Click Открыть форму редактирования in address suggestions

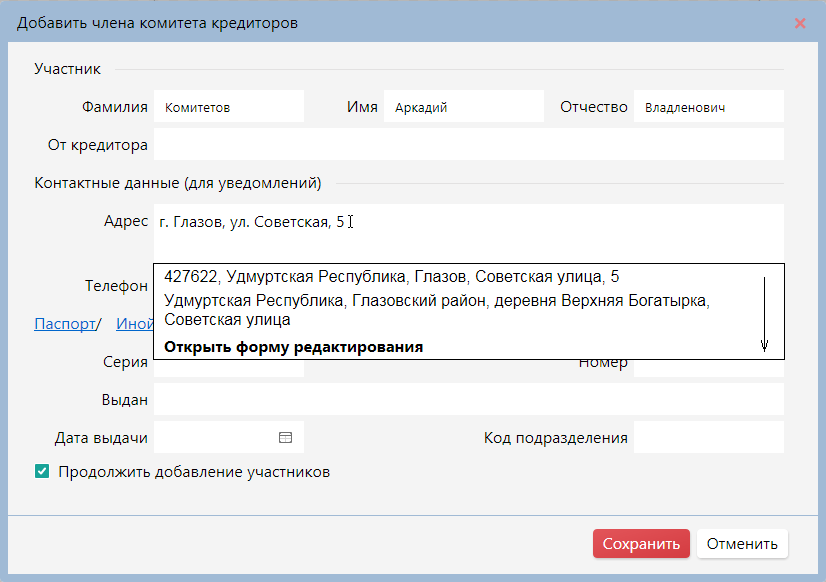(x=293, y=347)
